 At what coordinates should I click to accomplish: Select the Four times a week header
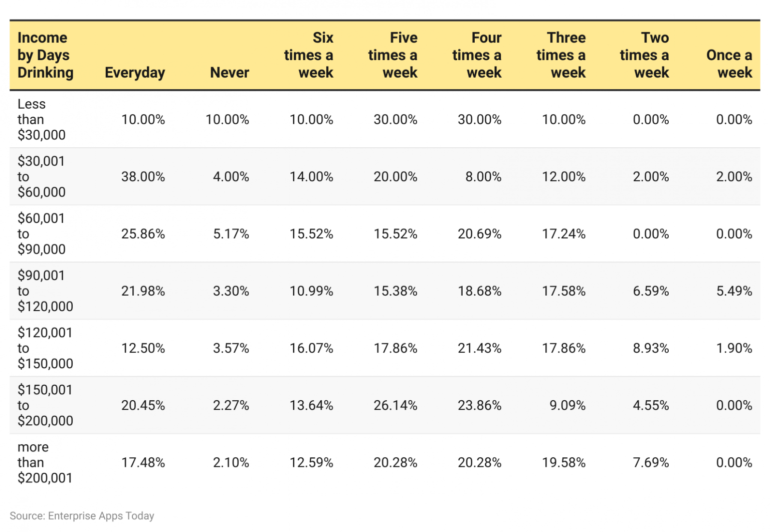pyautogui.click(x=477, y=55)
